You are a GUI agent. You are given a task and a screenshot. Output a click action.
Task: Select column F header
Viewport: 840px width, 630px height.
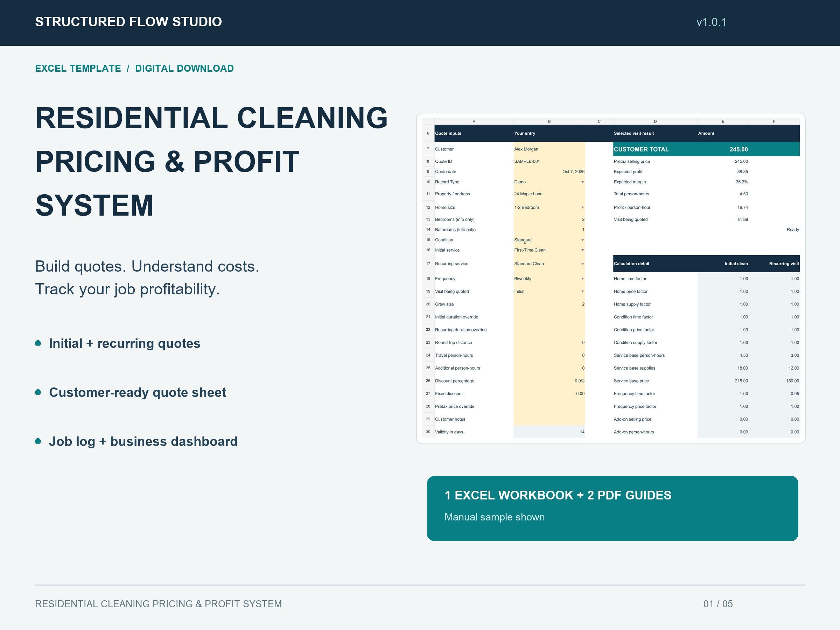(x=774, y=121)
